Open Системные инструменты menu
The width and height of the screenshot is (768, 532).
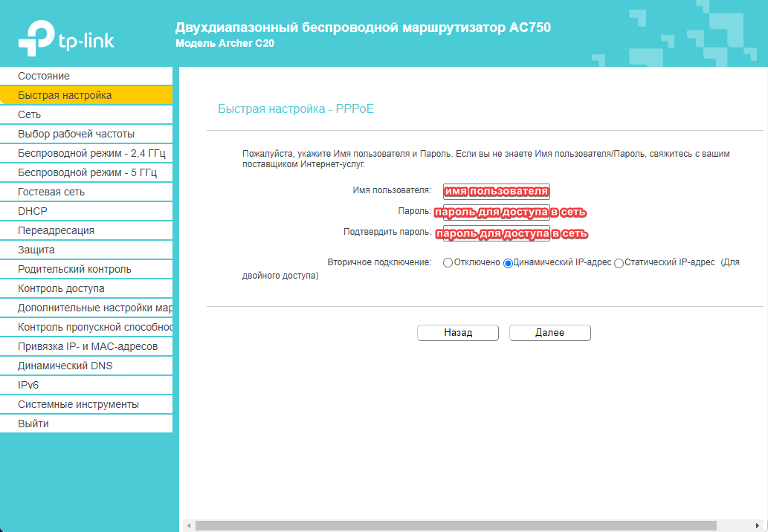pos(78,404)
